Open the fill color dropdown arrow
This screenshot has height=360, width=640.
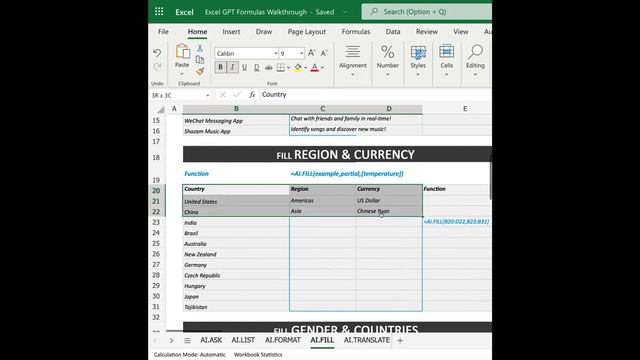pos(306,68)
